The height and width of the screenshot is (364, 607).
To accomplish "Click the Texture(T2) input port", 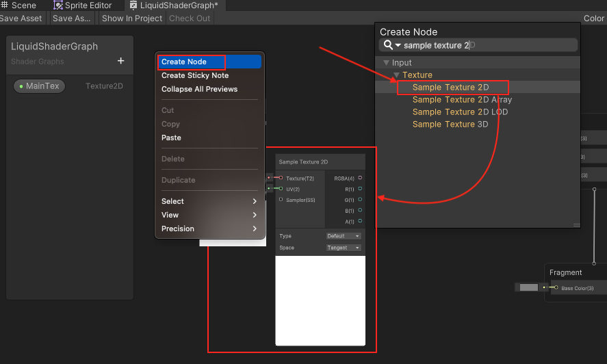I will (x=281, y=178).
